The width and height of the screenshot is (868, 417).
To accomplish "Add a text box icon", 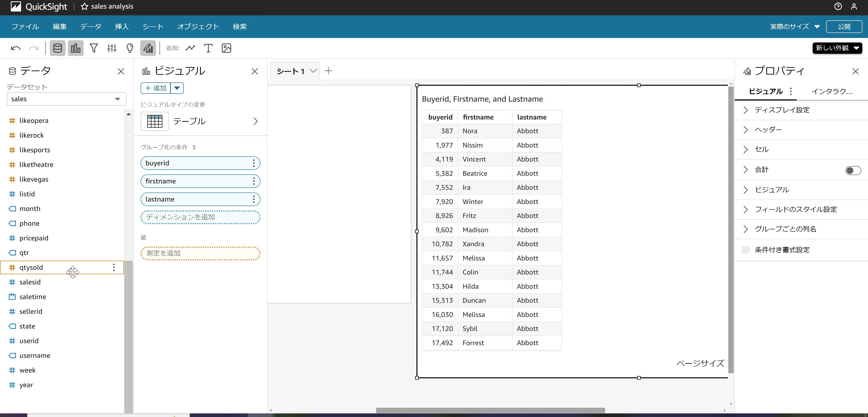I will (208, 48).
